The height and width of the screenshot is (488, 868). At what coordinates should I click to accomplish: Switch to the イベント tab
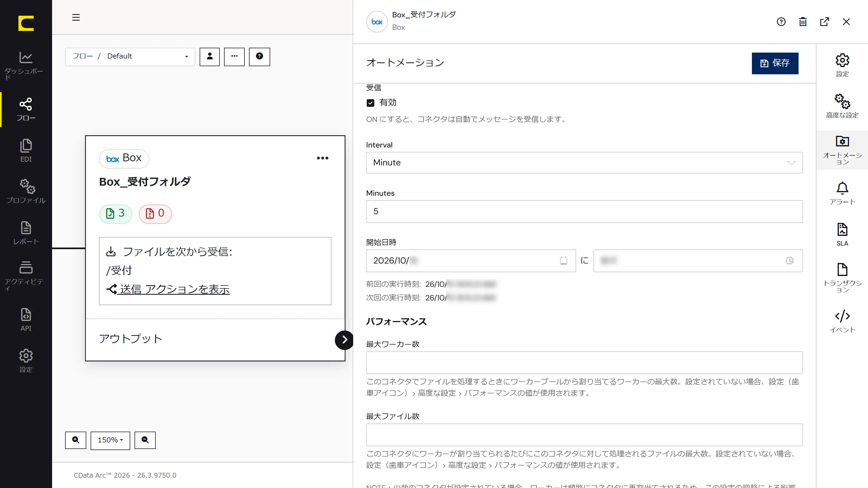[x=842, y=321]
